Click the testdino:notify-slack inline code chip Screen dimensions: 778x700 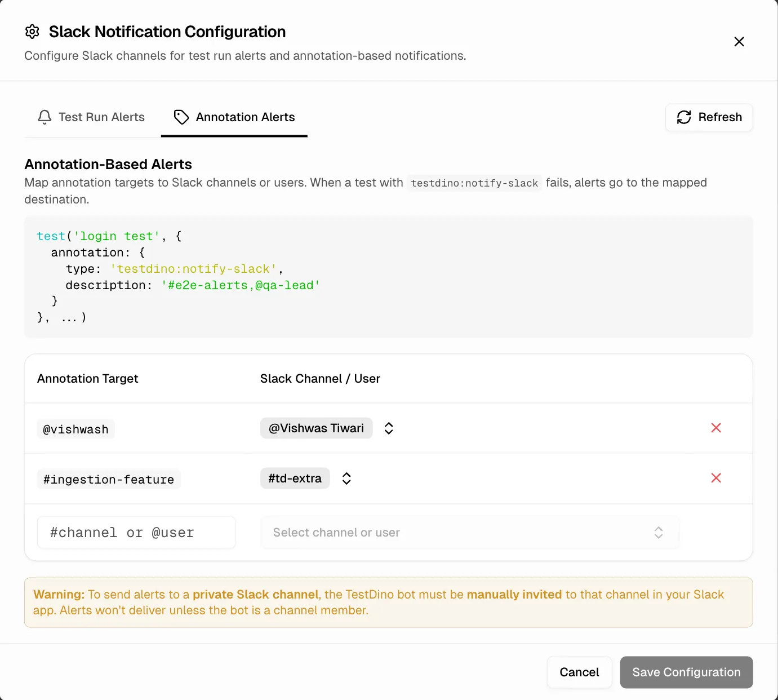pos(474,183)
